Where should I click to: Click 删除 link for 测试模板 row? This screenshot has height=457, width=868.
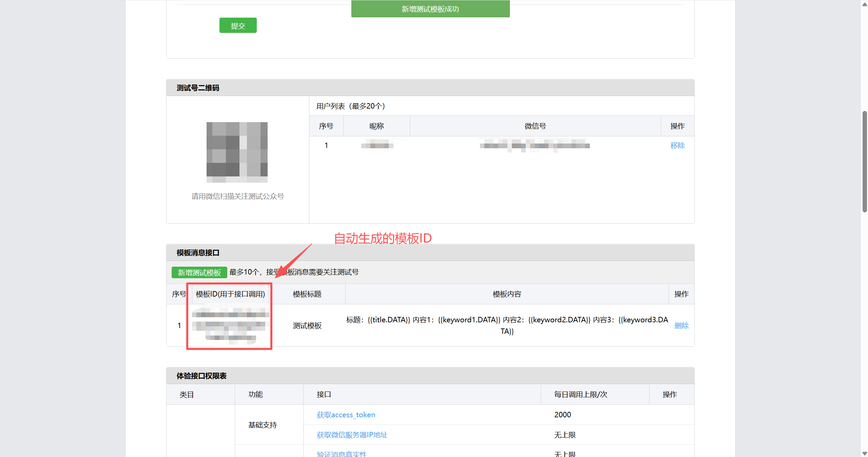(681, 326)
